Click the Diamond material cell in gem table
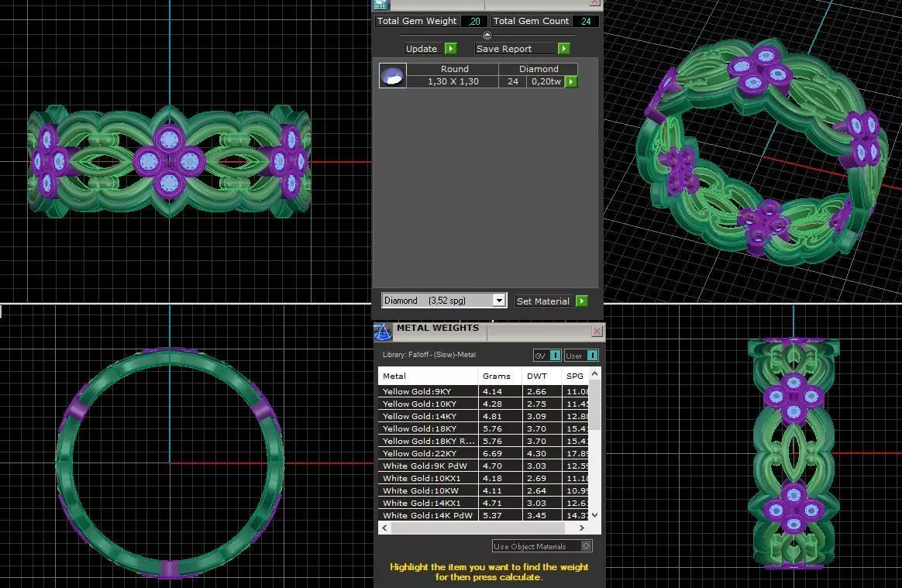This screenshot has width=902, height=588. [x=539, y=69]
